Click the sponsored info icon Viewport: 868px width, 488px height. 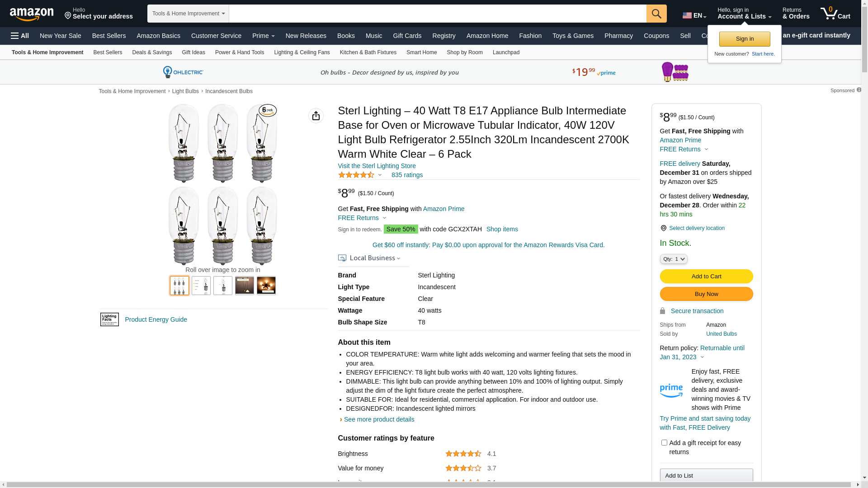859,90
